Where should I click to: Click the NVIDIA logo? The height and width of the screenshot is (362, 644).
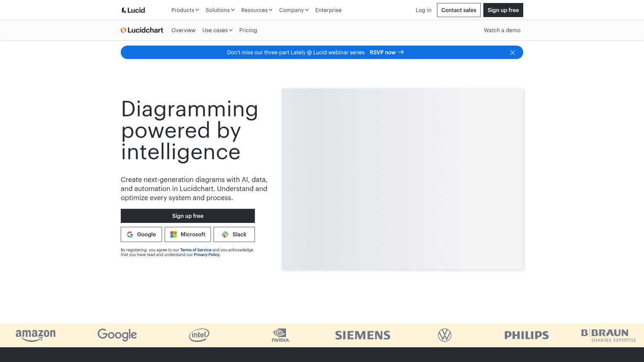point(281,335)
